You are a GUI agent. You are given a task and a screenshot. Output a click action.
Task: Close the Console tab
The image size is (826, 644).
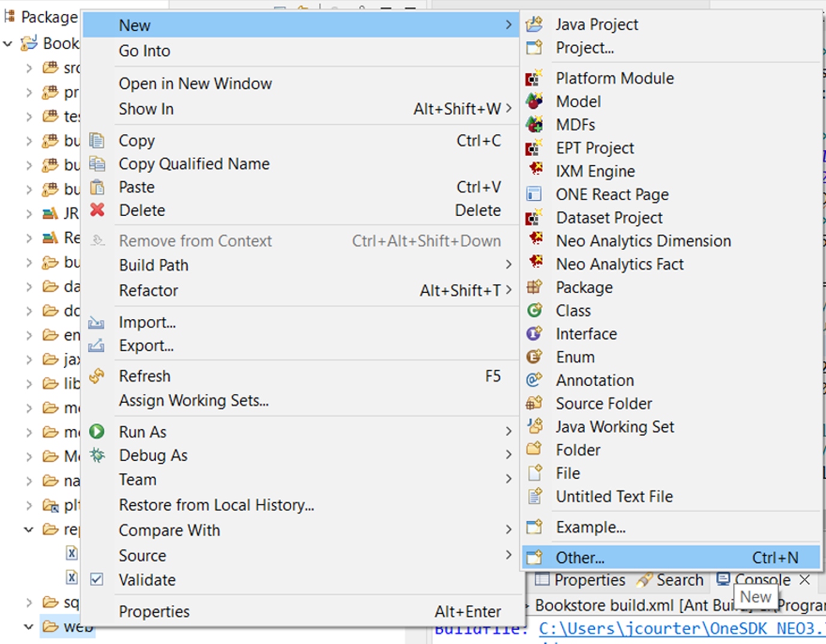click(x=805, y=580)
